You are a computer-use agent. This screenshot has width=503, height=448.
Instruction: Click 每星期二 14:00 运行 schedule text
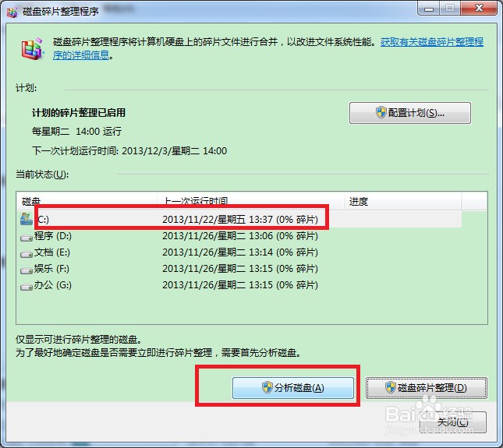coord(76,131)
